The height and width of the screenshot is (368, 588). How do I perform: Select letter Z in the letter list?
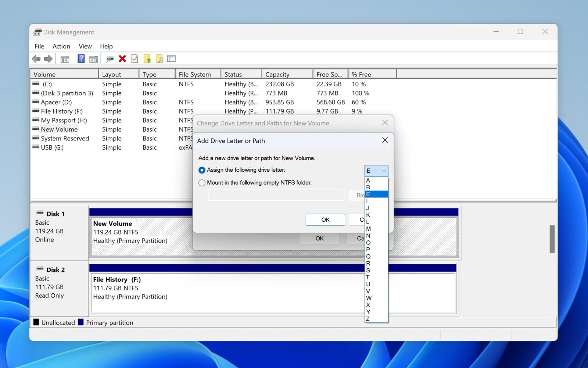click(368, 318)
